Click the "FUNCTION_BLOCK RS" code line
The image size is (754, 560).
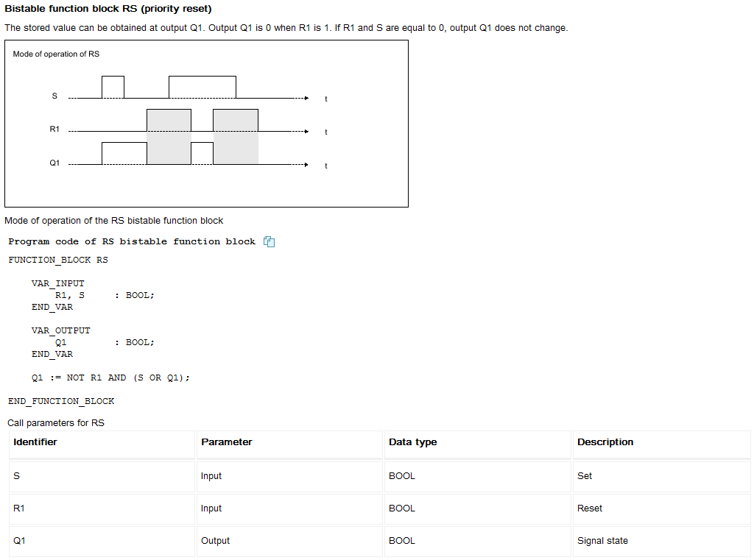pos(58,260)
